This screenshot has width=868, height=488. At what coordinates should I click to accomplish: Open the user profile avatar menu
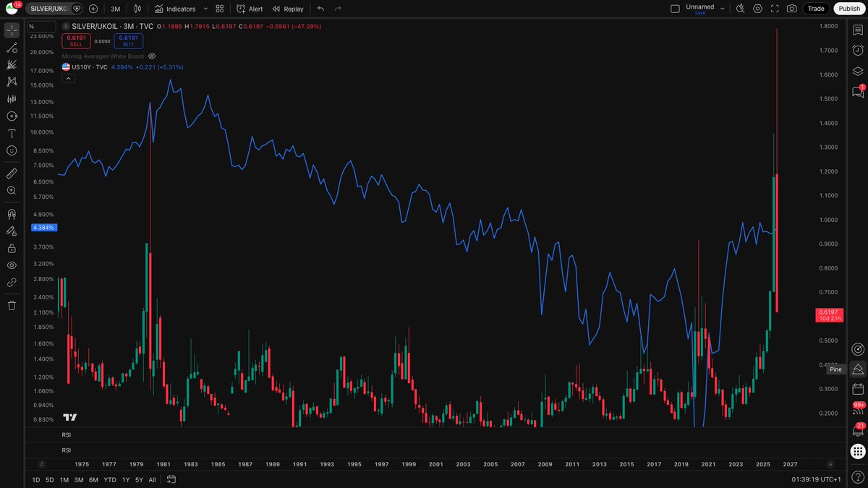12,9
